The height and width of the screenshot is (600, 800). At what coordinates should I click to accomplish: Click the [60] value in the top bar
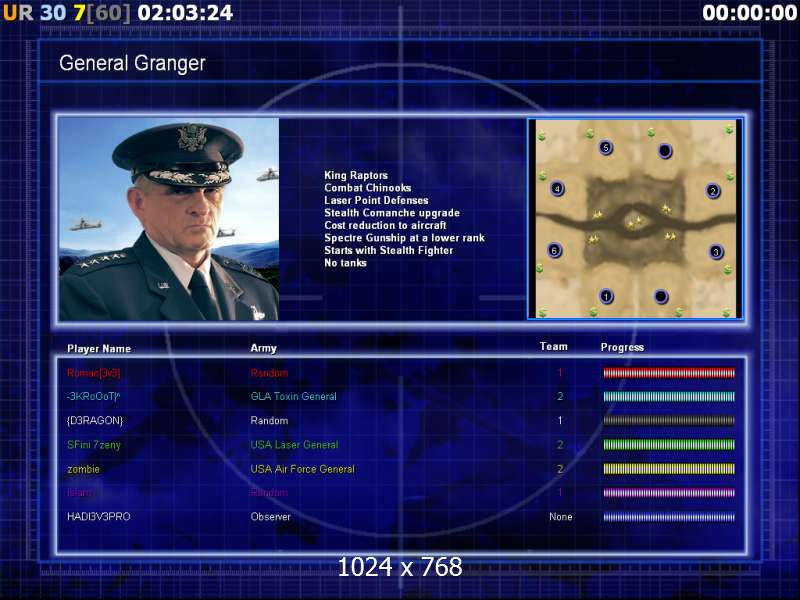pyautogui.click(x=109, y=13)
